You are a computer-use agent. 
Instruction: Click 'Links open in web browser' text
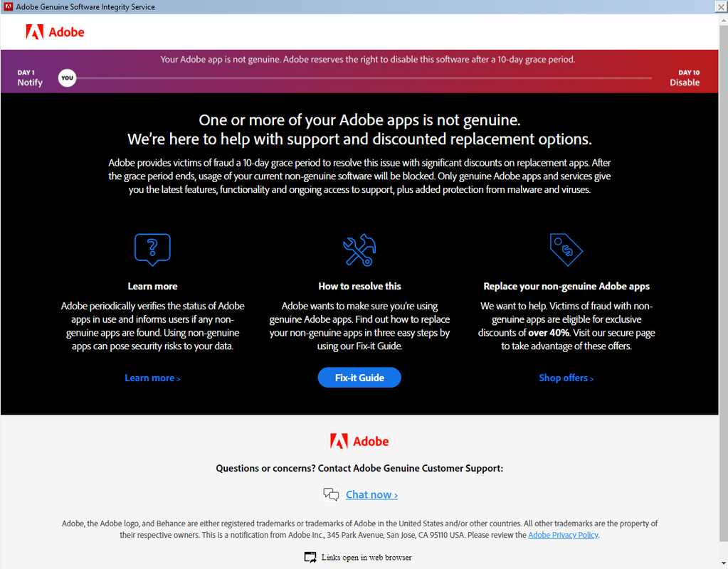click(366, 558)
